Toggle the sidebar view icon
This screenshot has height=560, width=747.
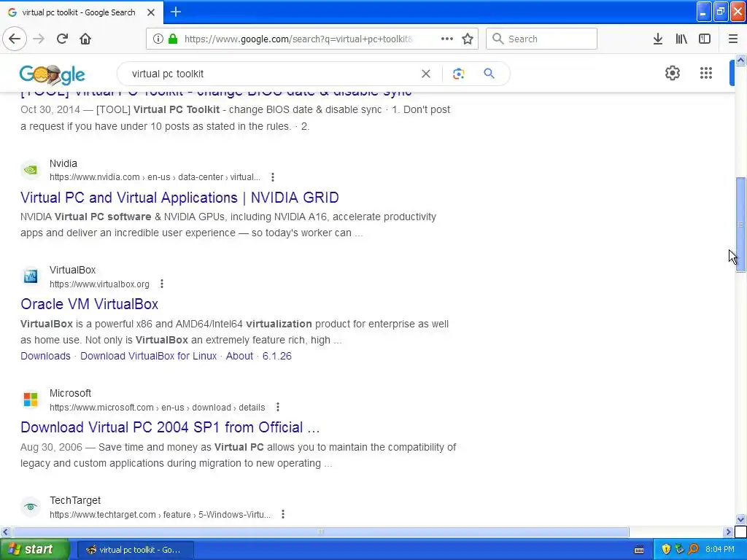tap(705, 39)
